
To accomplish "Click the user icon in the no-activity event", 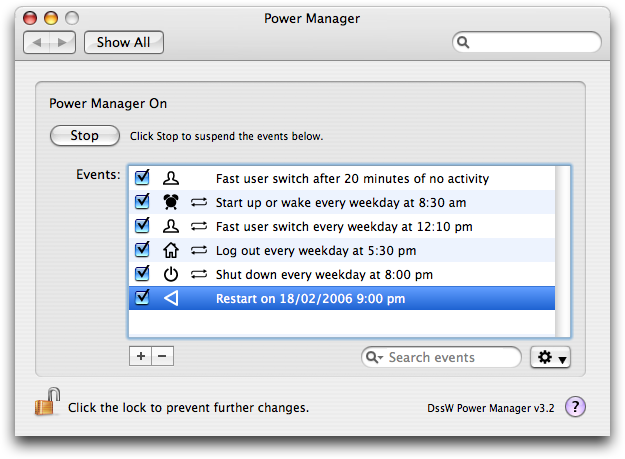I will [171, 179].
